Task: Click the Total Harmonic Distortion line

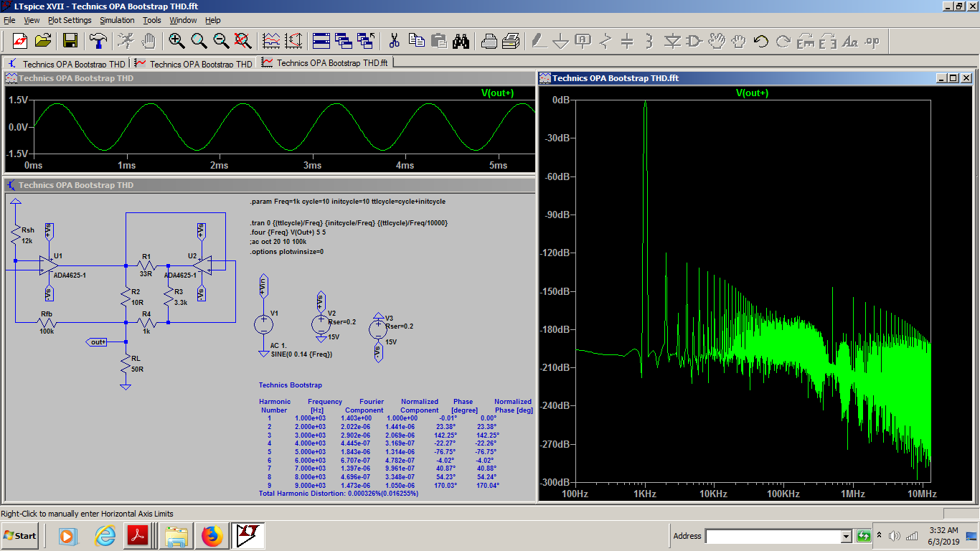Action: coord(339,494)
